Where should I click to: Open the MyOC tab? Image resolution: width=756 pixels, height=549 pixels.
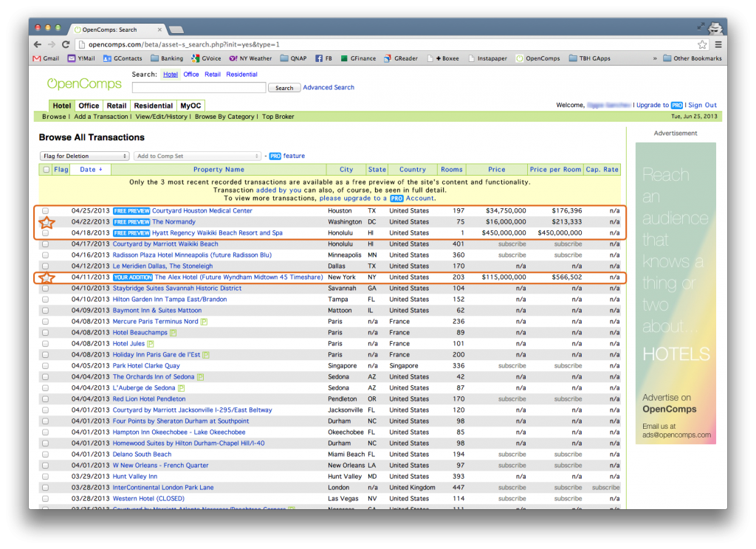[190, 106]
